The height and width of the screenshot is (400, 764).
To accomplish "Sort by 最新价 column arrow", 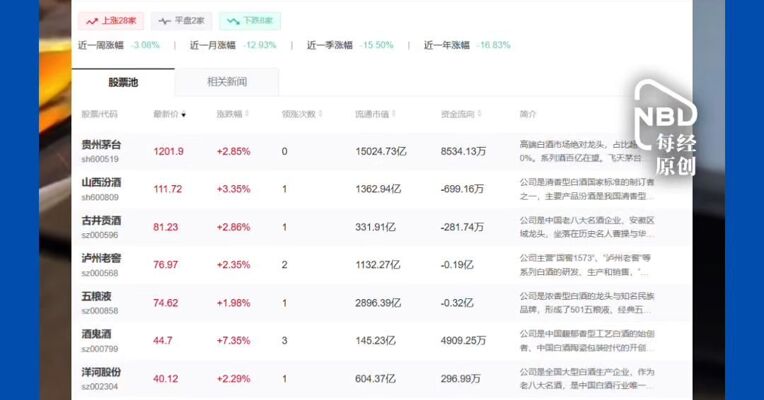I will coord(184,115).
